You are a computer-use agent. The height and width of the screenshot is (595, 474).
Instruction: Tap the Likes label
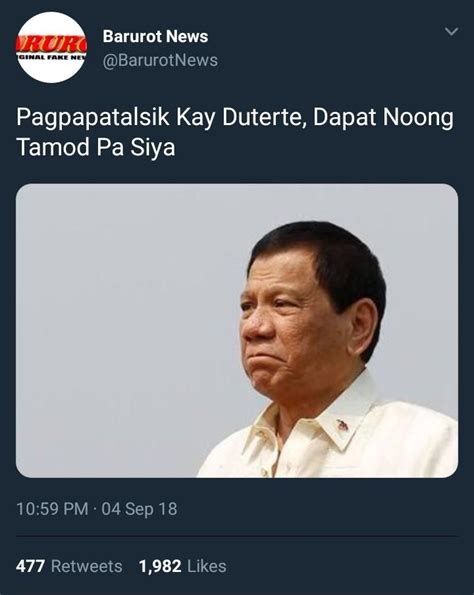207,566
